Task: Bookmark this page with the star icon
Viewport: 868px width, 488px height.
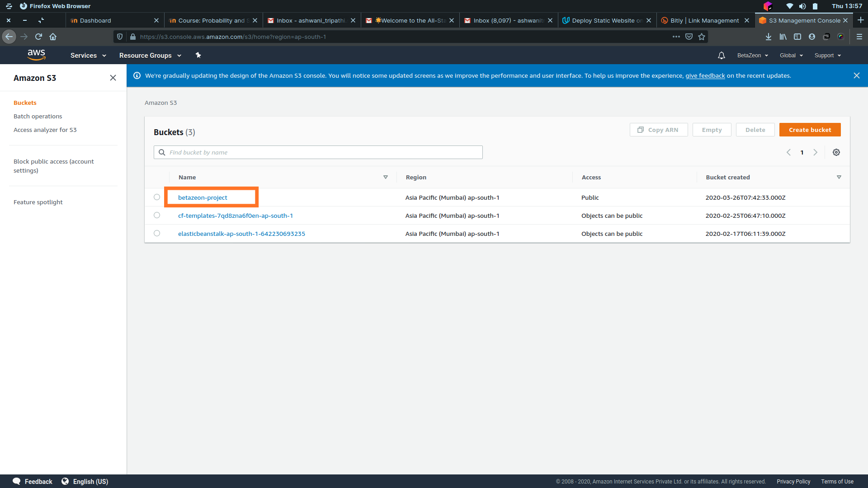Action: click(x=702, y=37)
